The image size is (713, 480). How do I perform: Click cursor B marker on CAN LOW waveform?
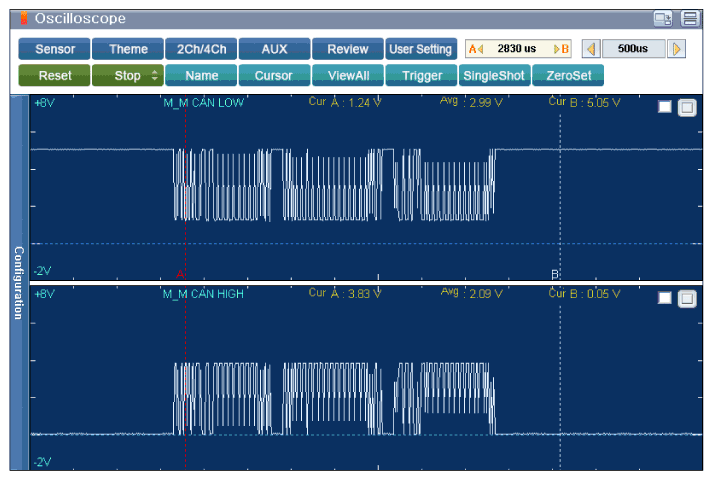(556, 274)
